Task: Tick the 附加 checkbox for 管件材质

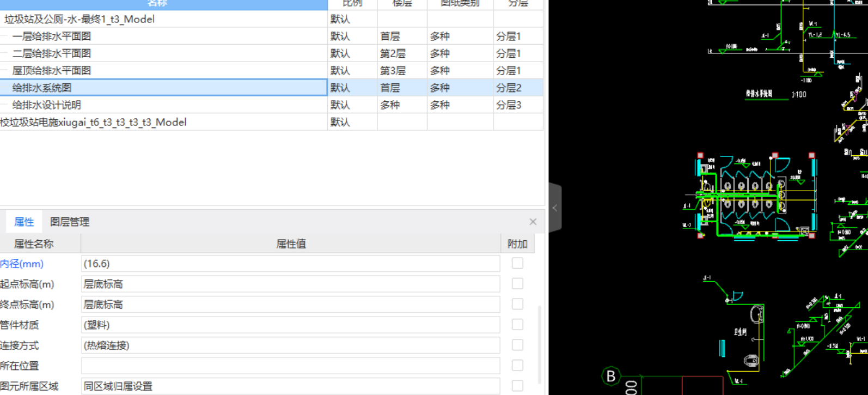Action: coord(517,325)
